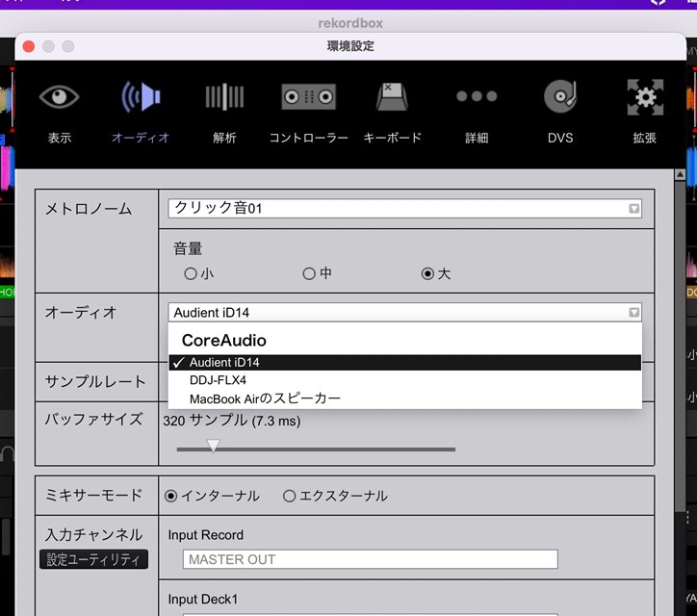This screenshot has height=616, width=697.
Task: Open the DVS turntable icon
Action: [560, 96]
